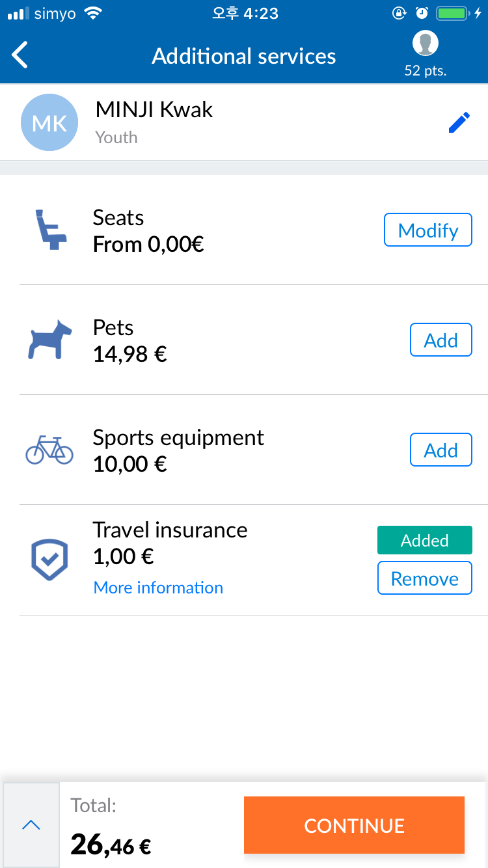The width and height of the screenshot is (488, 868).
Task: Go back with the left arrow
Action: pyautogui.click(x=20, y=55)
